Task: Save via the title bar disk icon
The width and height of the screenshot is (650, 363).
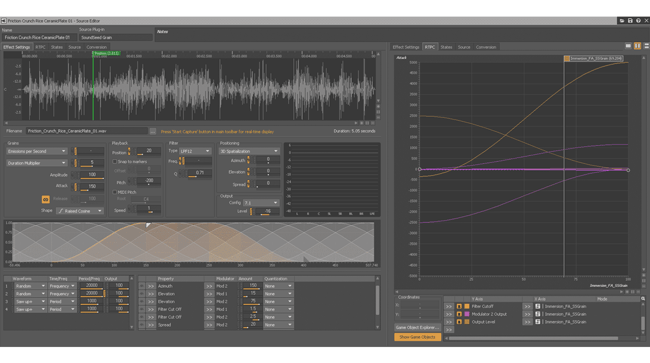Action: [x=630, y=20]
